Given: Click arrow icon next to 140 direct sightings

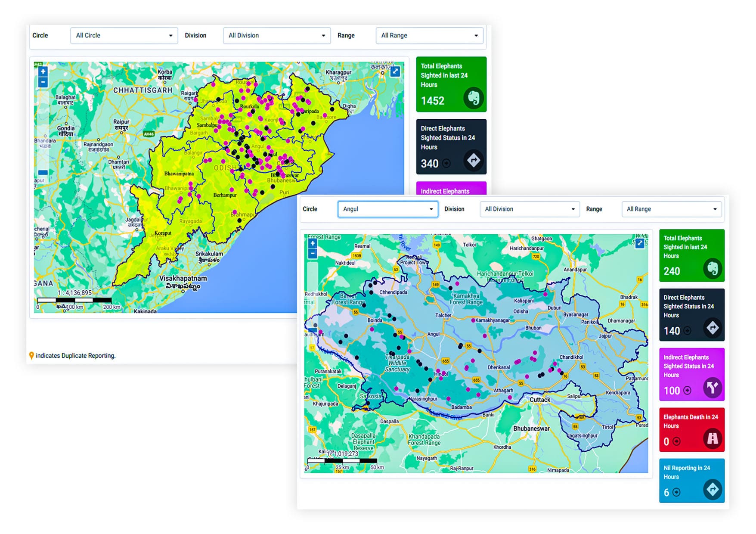Looking at the screenshot, I should [x=688, y=331].
